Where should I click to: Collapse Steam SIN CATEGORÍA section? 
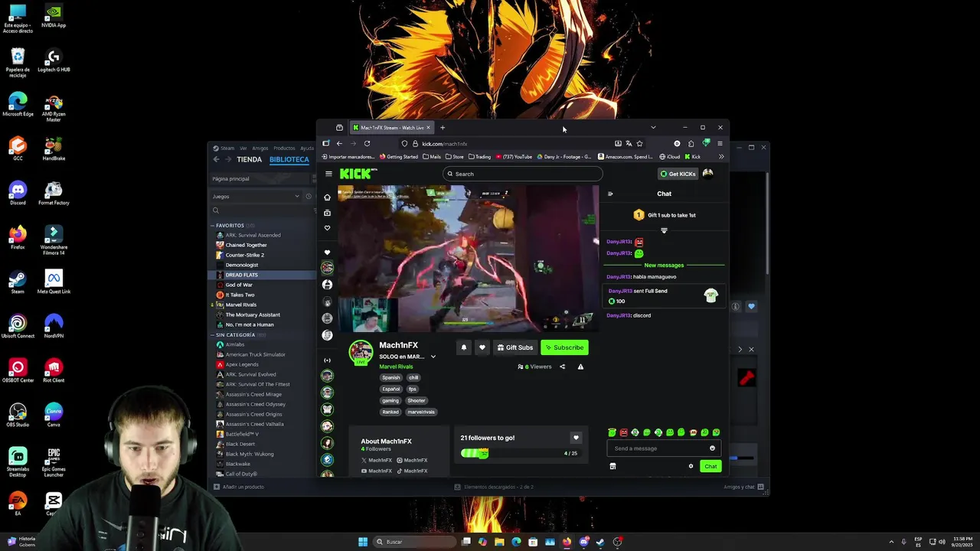(x=213, y=335)
